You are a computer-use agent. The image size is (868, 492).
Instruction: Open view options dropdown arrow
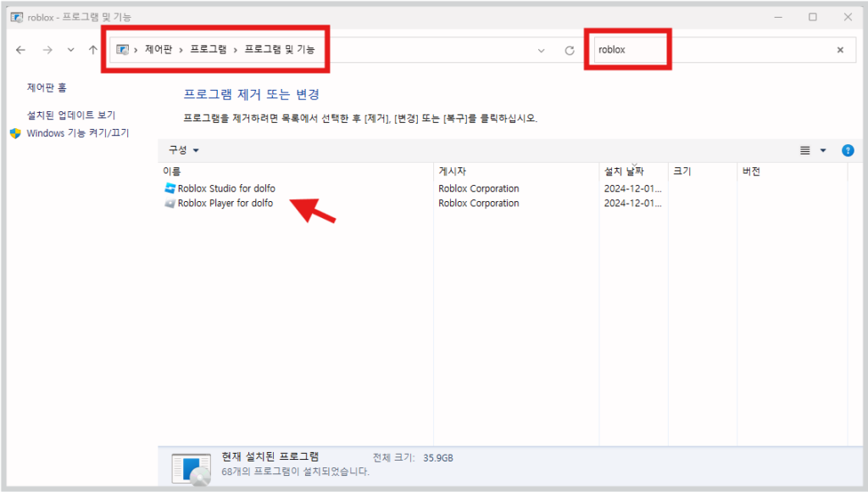coord(823,150)
